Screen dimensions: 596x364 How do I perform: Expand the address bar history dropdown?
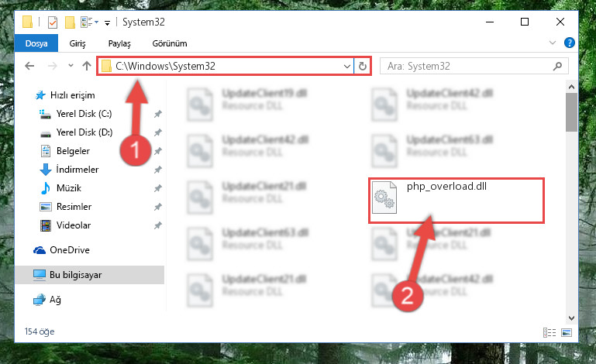point(346,66)
